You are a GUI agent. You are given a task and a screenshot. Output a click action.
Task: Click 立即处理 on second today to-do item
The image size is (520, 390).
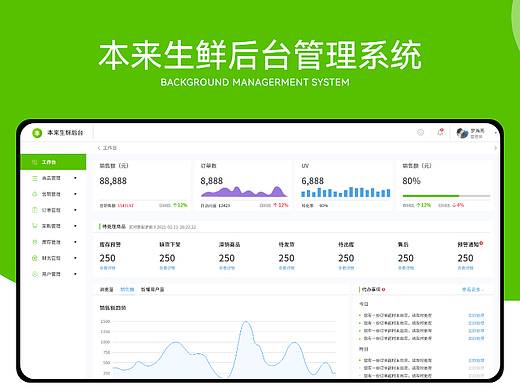[x=476, y=323]
